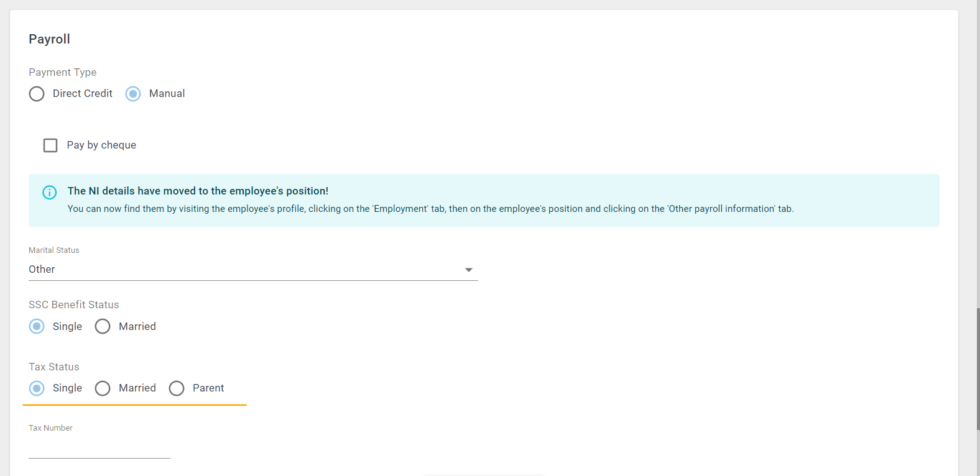Choose Married under SSC Benefit Status
The width and height of the screenshot is (980, 476).
tap(103, 326)
